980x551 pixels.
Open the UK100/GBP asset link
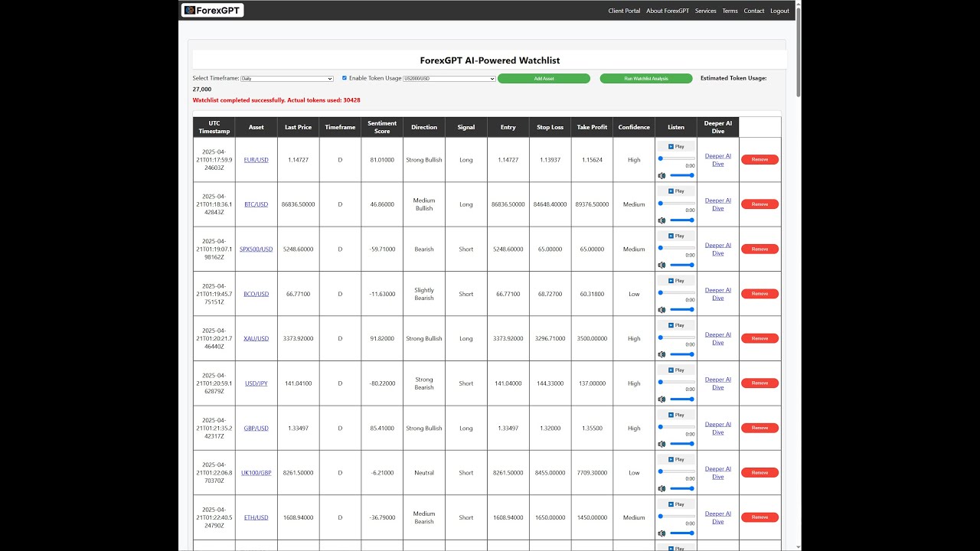(x=256, y=473)
